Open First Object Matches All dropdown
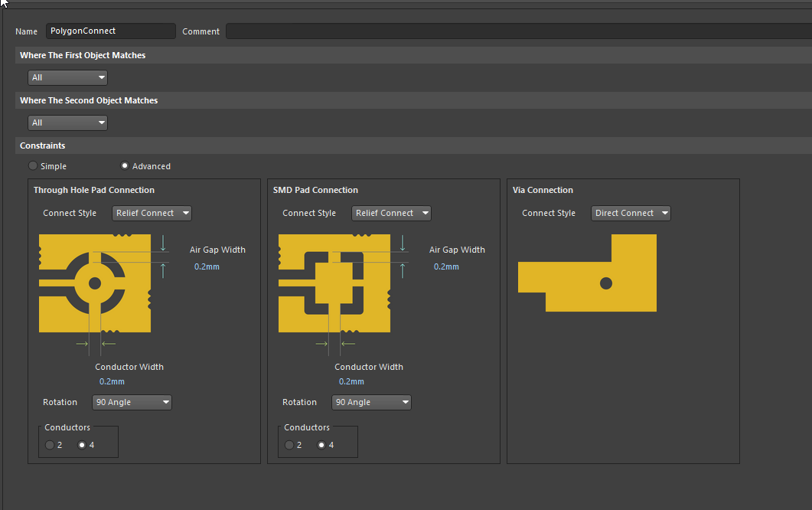Viewport: 812px width, 510px height. 67,78
